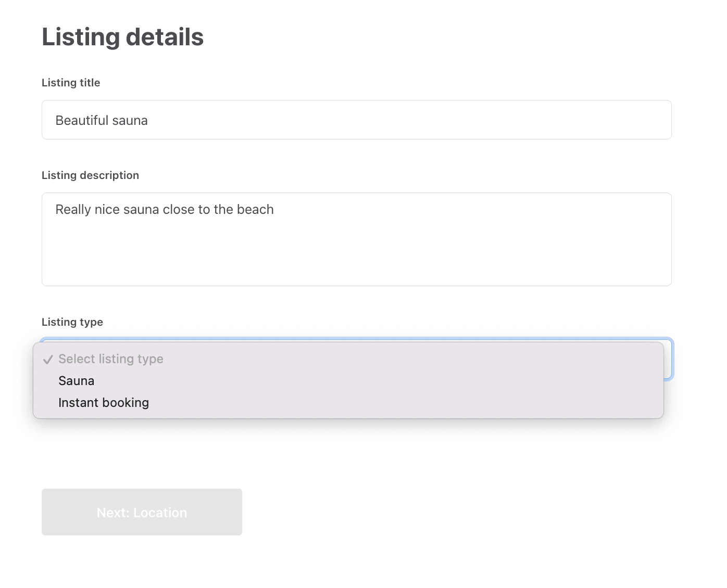Click the Listing type label
The image size is (727, 588).
click(72, 322)
